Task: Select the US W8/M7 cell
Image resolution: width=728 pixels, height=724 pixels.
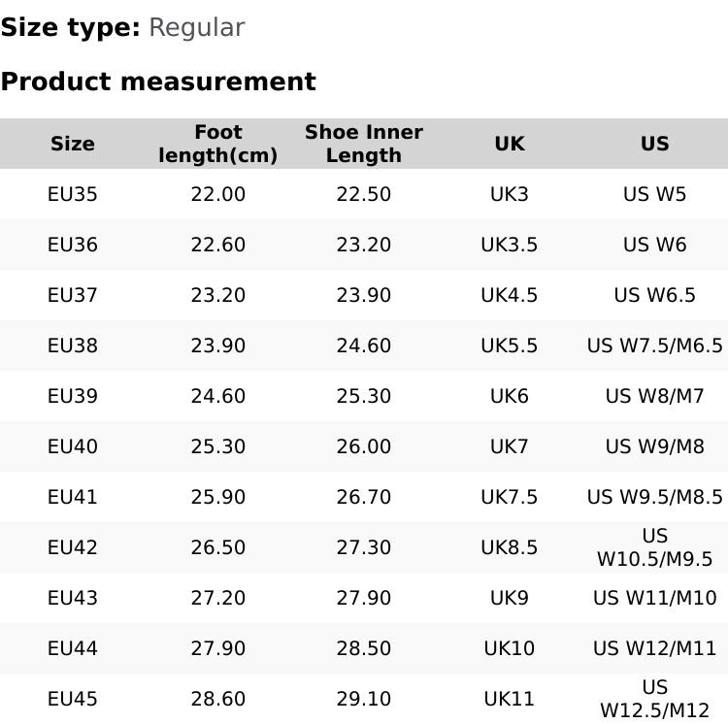Action: (655, 396)
